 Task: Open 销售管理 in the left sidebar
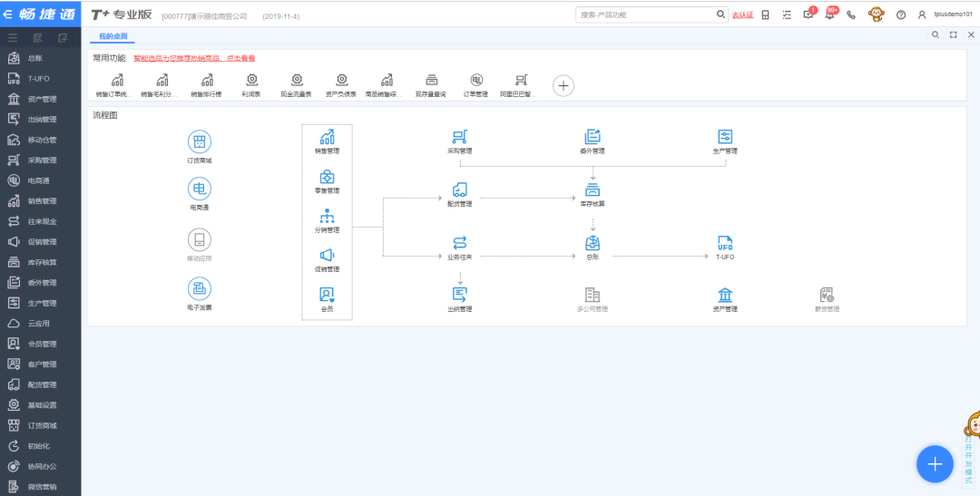coord(40,201)
